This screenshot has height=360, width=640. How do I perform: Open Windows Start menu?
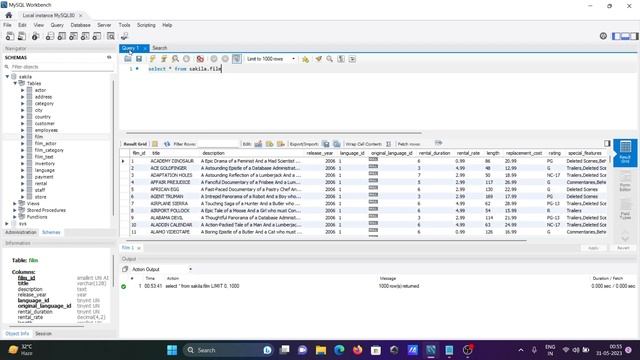point(172,350)
